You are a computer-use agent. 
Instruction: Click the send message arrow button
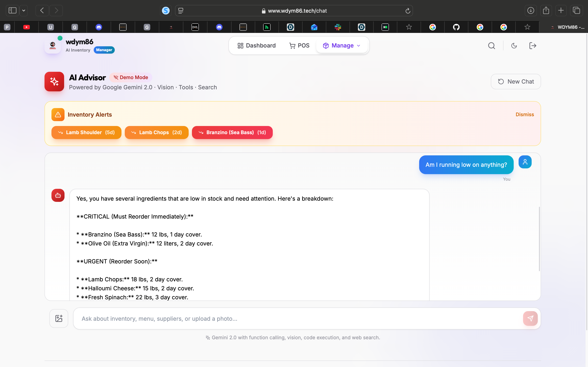tap(530, 318)
